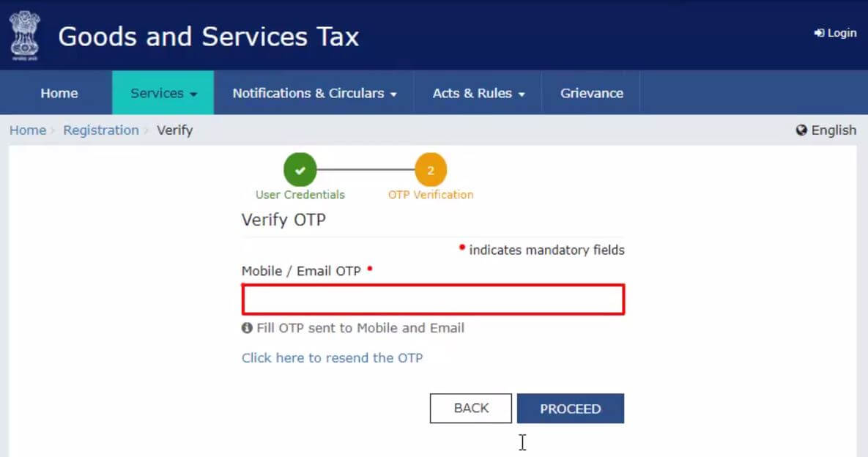This screenshot has width=868, height=457.
Task: Click the globe icon beside English
Action: pos(801,130)
